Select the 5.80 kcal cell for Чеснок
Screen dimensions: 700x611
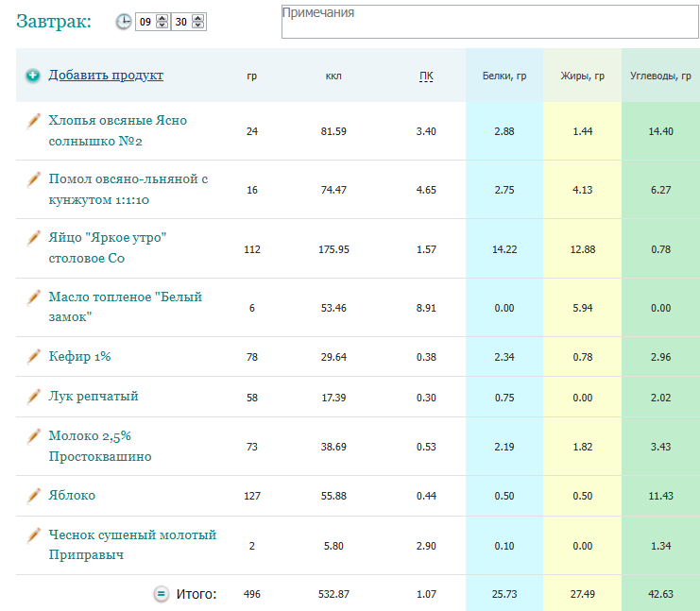click(x=333, y=546)
